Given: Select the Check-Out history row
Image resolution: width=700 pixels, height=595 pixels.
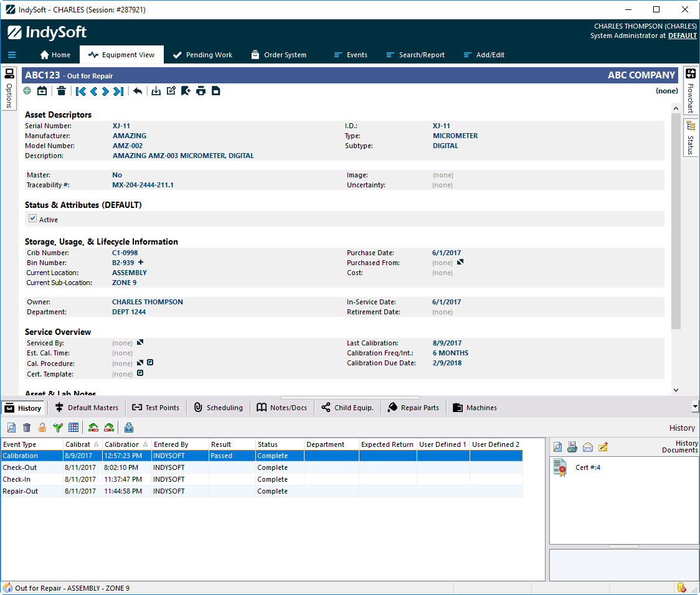Looking at the screenshot, I should 262,467.
